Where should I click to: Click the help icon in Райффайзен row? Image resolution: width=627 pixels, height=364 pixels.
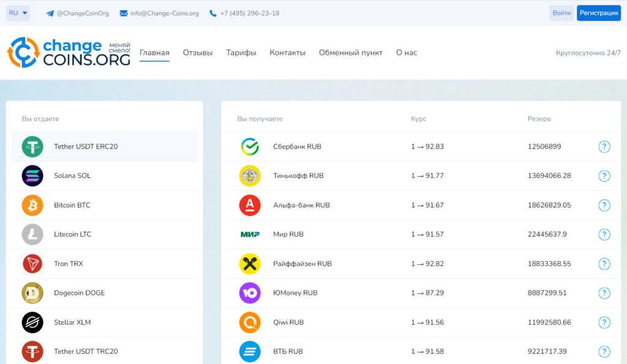(x=604, y=264)
